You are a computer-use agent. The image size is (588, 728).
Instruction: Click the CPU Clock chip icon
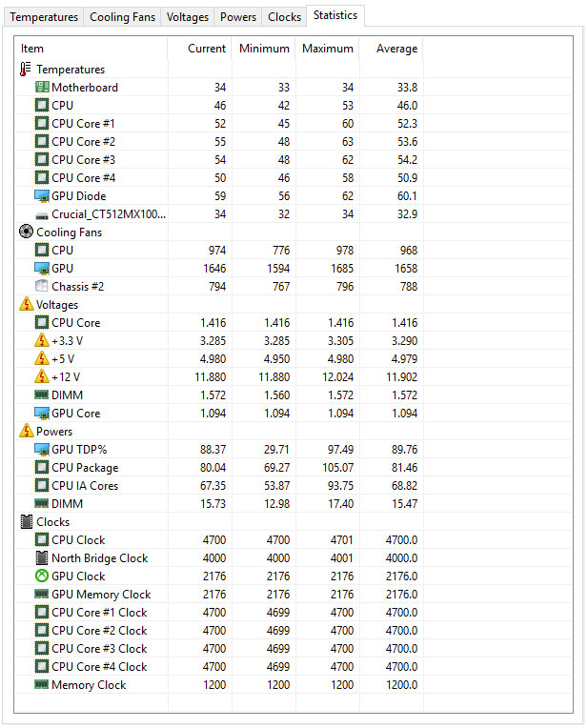pyautogui.click(x=42, y=540)
